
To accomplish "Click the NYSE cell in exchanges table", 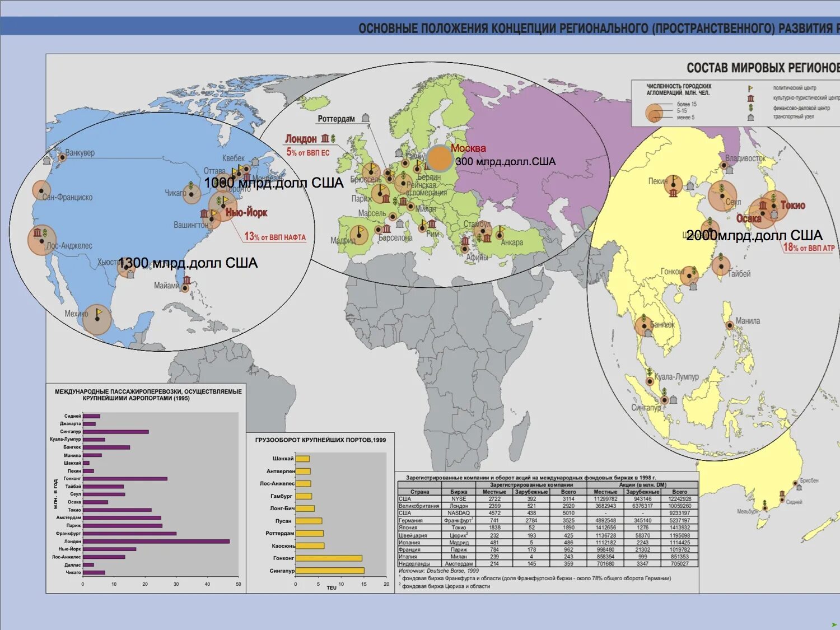I will [x=459, y=499].
